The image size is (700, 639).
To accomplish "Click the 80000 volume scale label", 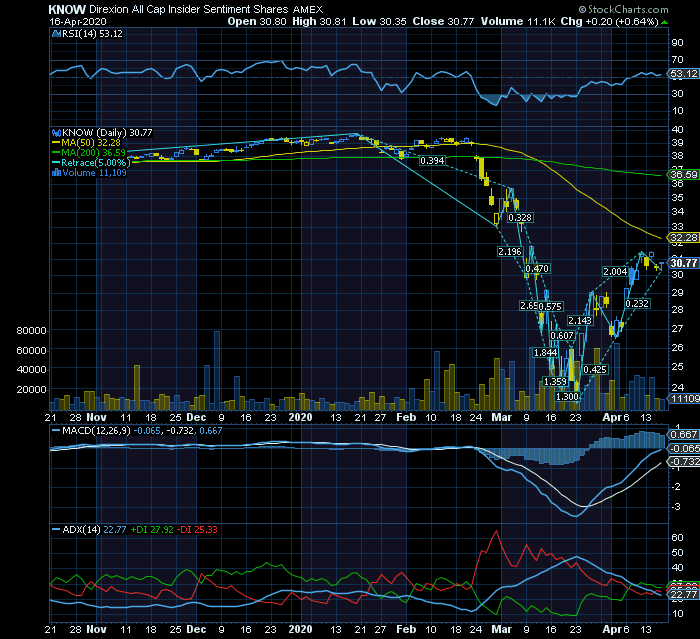I will click(31, 331).
